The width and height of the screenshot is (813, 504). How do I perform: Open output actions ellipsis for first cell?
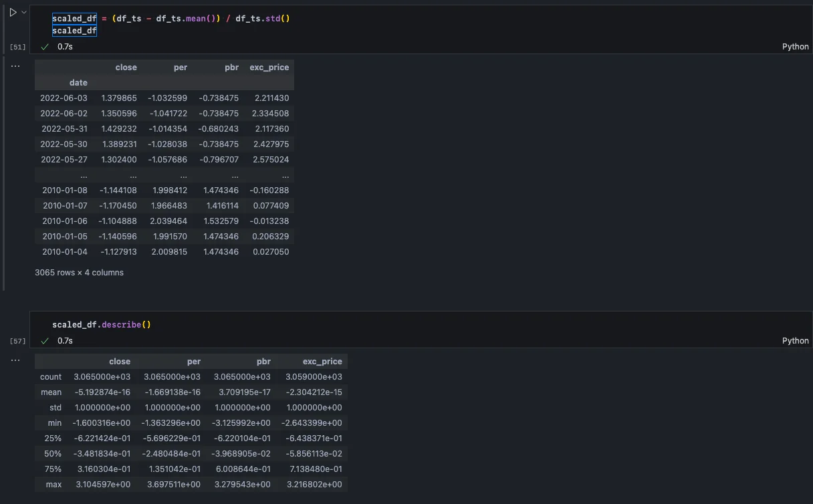[x=15, y=66]
